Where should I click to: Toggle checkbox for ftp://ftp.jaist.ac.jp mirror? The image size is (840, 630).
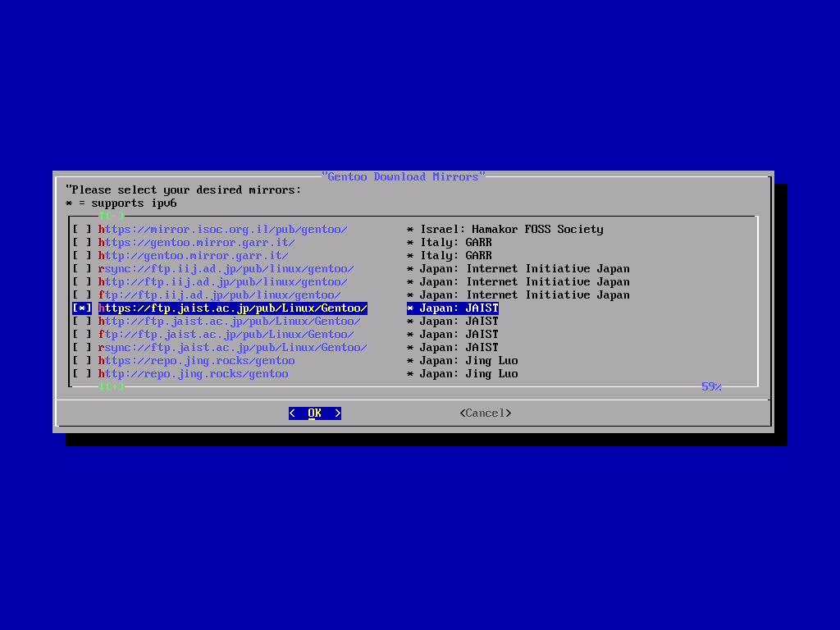(x=82, y=335)
